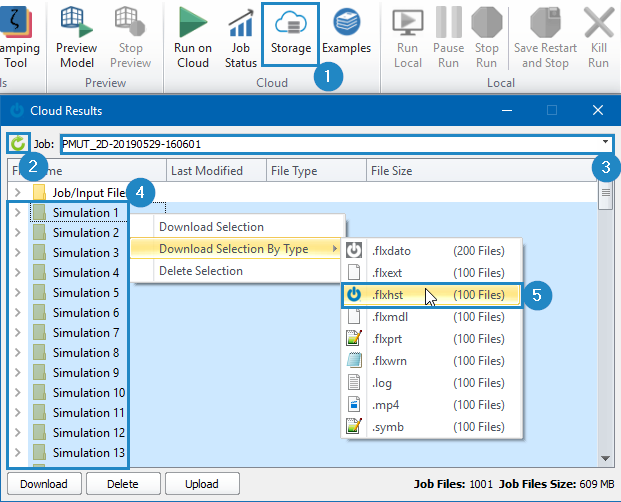Open the Storage cloud icon
This screenshot has height=502, width=621.
click(x=291, y=23)
